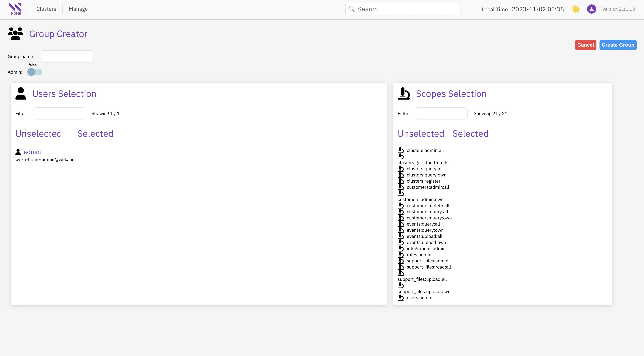Click the magnifier icon in search bar
644x356 pixels.
(351, 9)
